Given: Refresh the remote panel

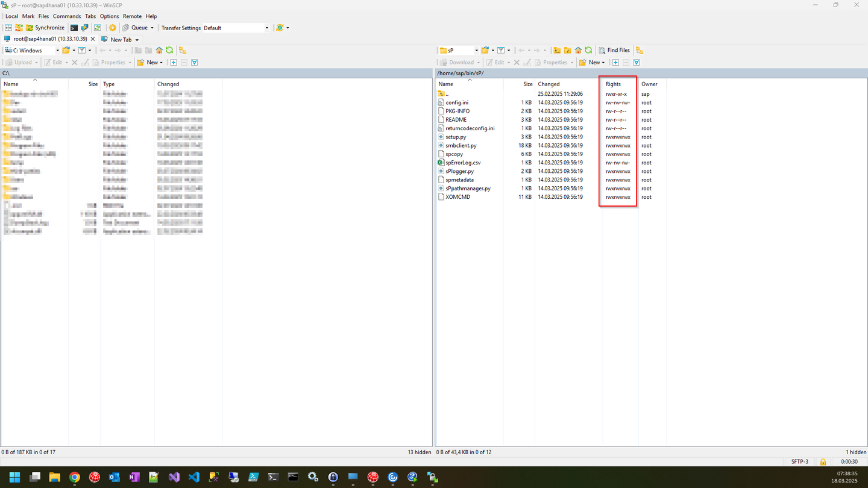Looking at the screenshot, I should (588, 51).
